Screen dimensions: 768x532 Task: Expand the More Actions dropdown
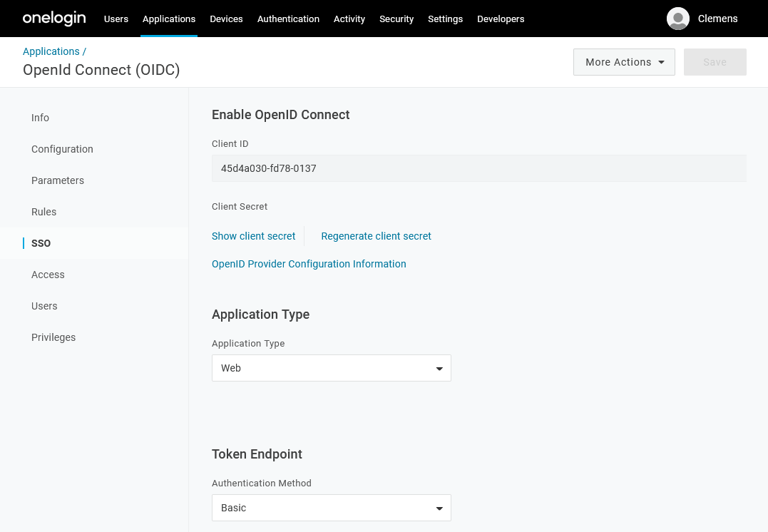[623, 62]
